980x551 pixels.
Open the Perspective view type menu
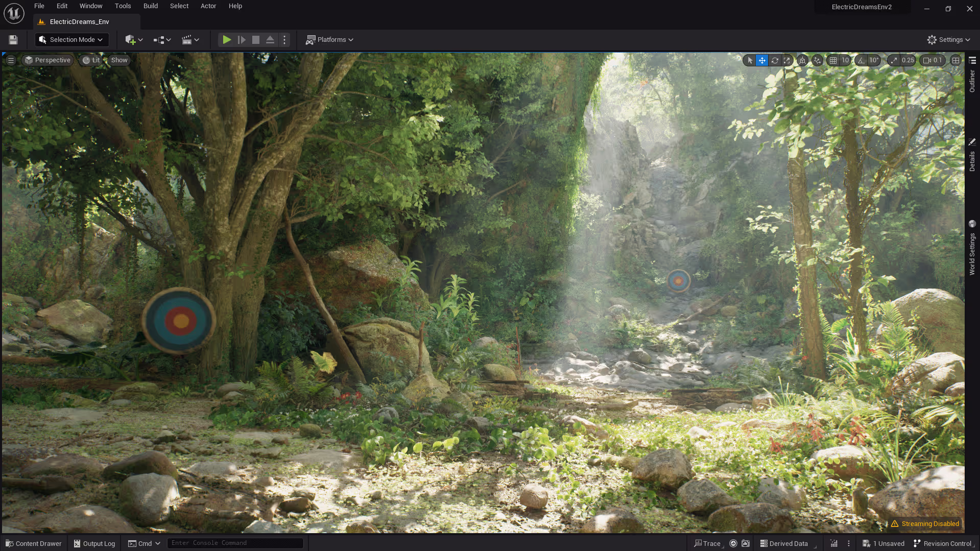click(47, 60)
